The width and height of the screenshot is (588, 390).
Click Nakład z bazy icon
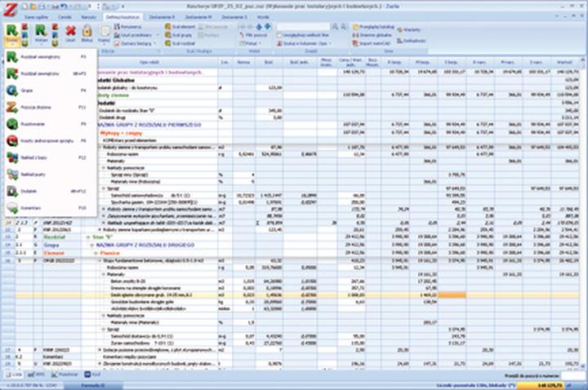(12, 157)
